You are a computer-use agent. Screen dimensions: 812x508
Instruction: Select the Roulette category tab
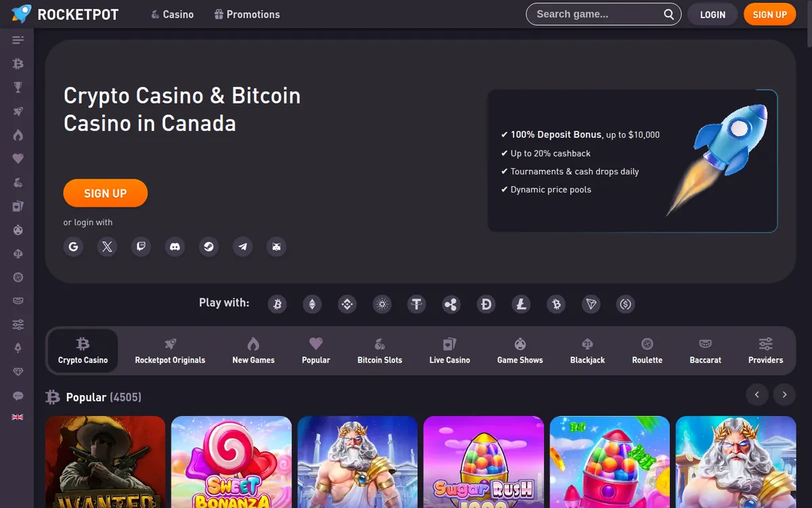[647, 350]
